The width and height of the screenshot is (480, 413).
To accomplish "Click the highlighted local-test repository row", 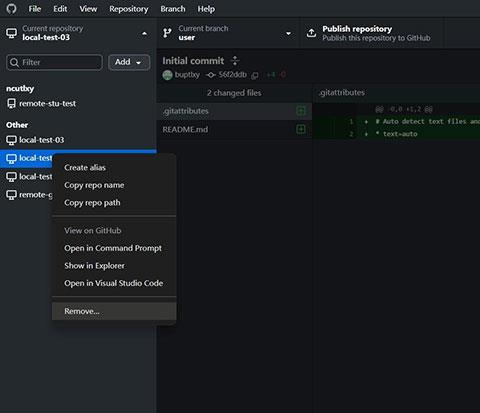I will [27, 158].
